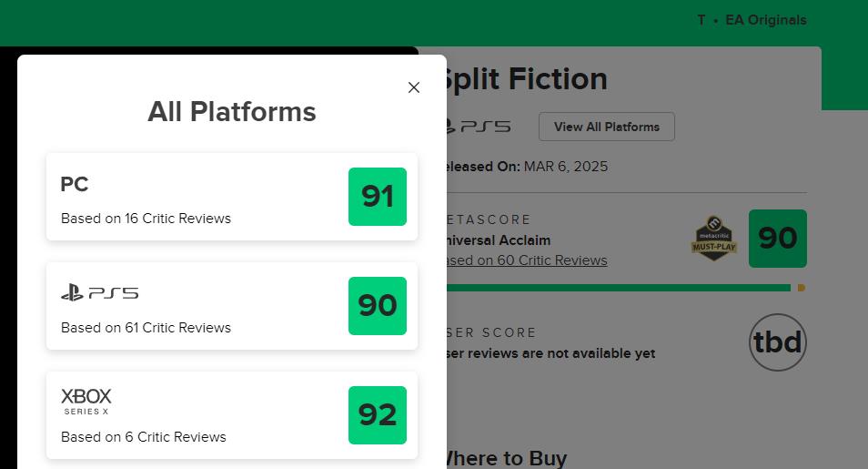The image size is (868, 469).
Task: Select the PC platform heading
Action: click(x=75, y=185)
